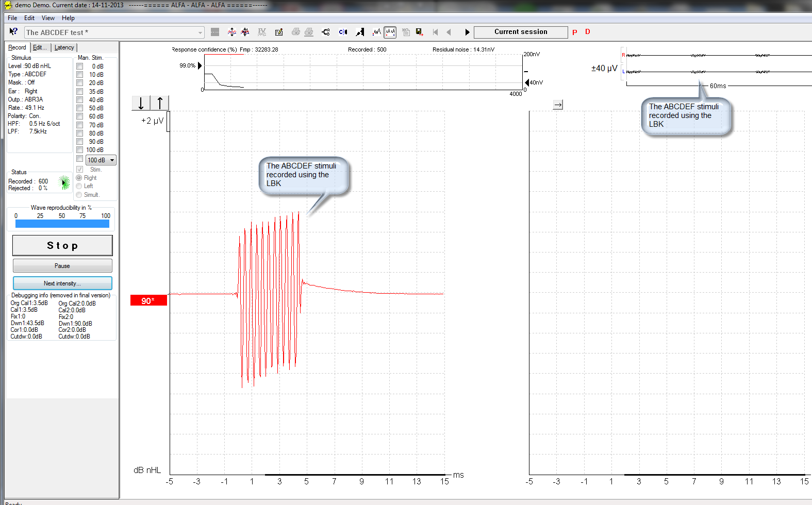Click the +2 µV scale bracket
The width and height of the screenshot is (812, 505).
168,121
